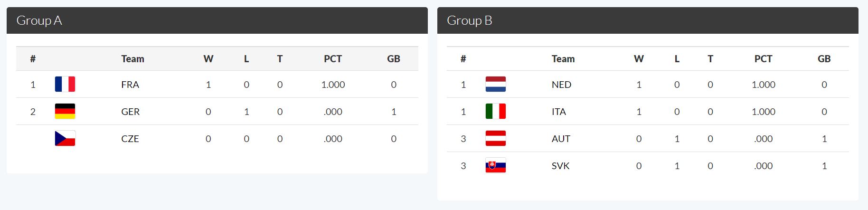
Task: Select the ITA team name
Action: (x=559, y=112)
